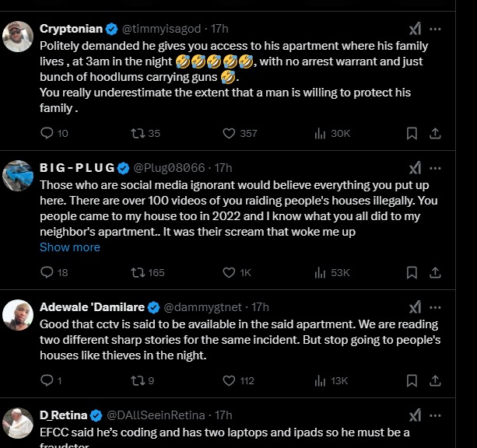477x448 pixels.
Task: Reply to Cryptonian's tweet
Action: 47,133
